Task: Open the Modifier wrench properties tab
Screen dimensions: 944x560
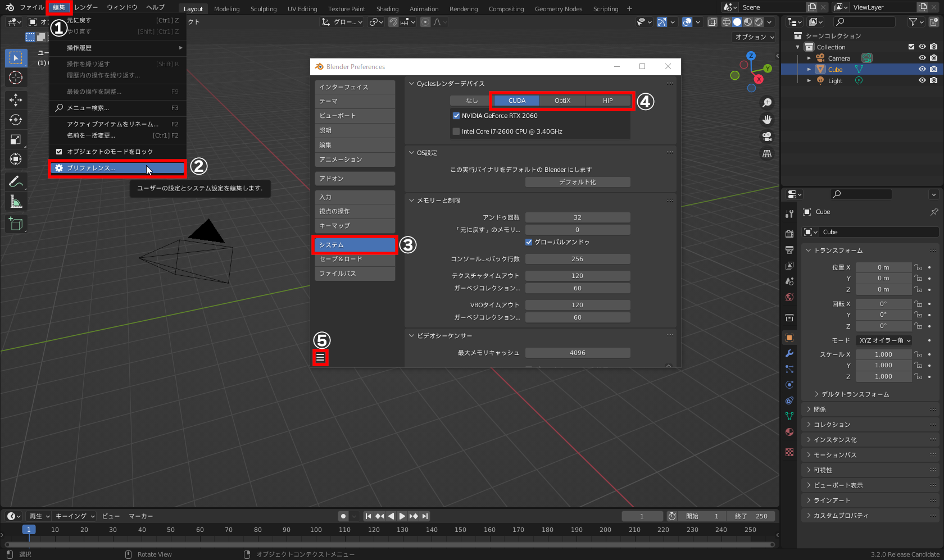Action: pyautogui.click(x=789, y=353)
